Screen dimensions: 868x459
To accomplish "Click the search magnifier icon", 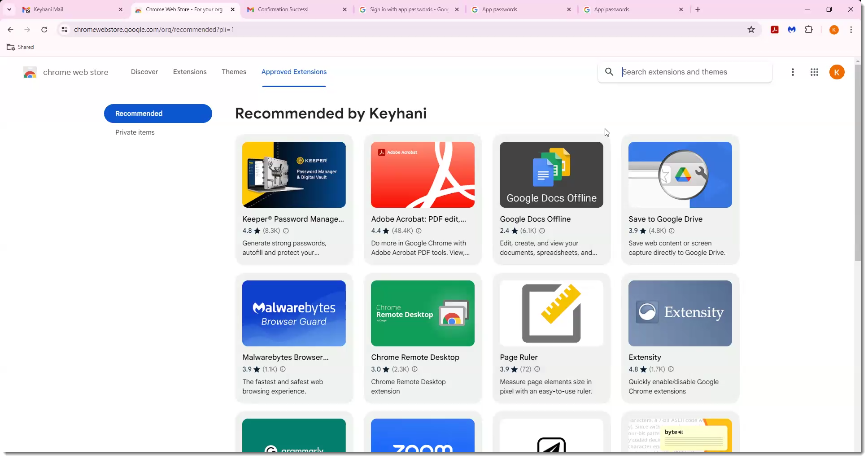I will (x=609, y=72).
